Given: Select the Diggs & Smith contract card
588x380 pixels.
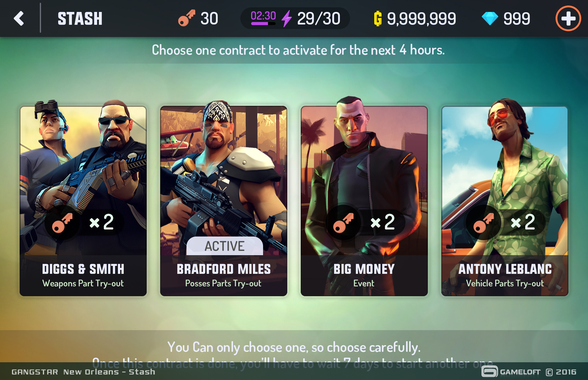Looking at the screenshot, I should (x=83, y=201).
